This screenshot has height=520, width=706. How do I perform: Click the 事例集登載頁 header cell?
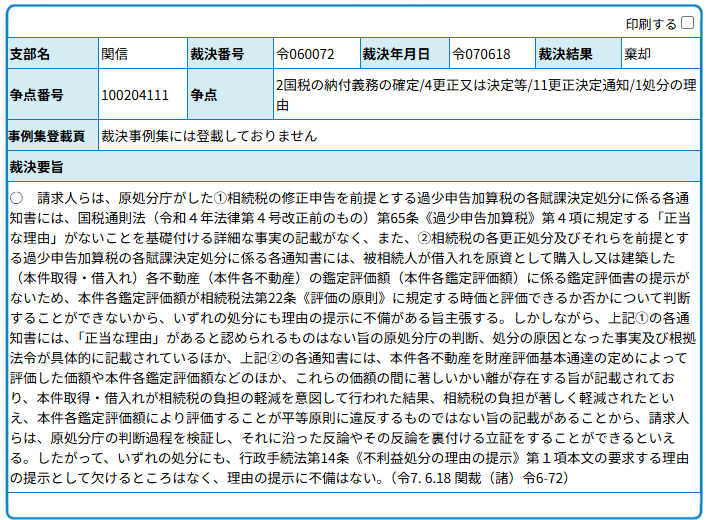pos(51,135)
